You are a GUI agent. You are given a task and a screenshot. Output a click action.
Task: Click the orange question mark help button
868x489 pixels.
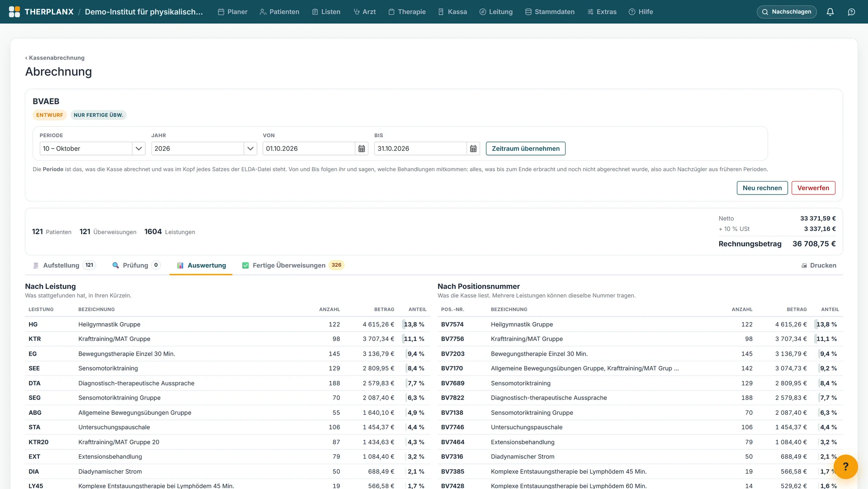pos(845,466)
